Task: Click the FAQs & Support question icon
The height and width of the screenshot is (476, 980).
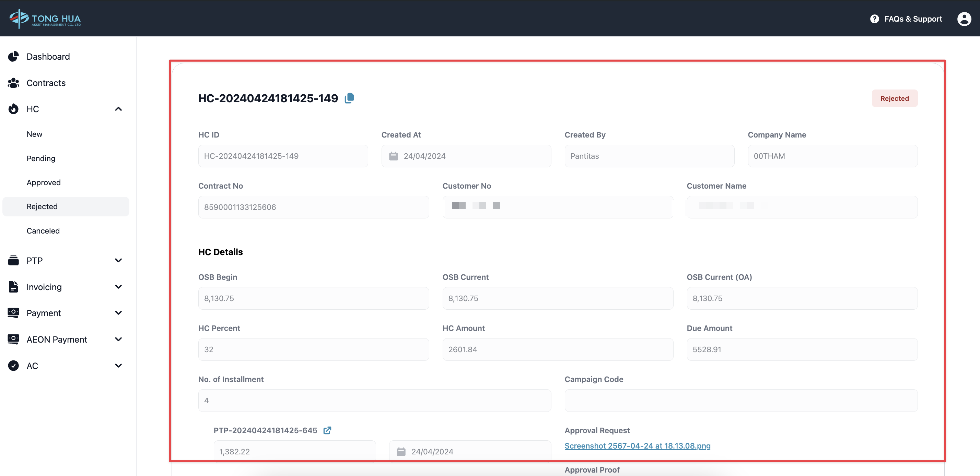Action: tap(874, 19)
